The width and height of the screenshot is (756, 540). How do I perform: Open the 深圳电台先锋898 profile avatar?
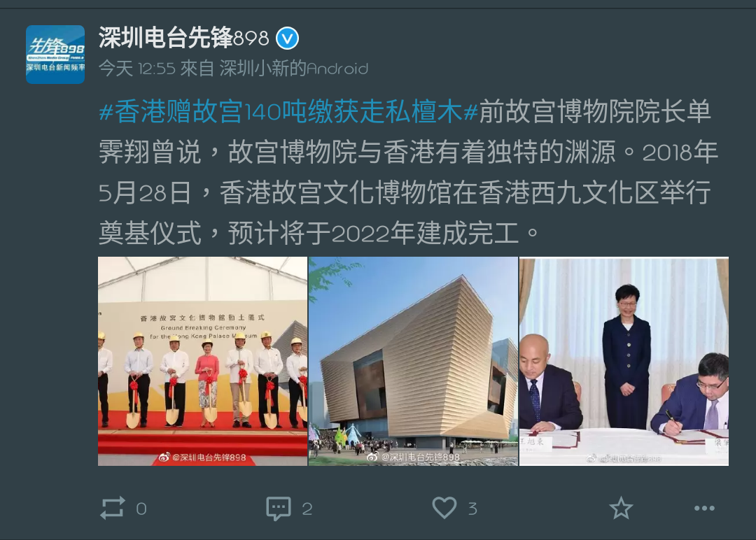click(55, 55)
